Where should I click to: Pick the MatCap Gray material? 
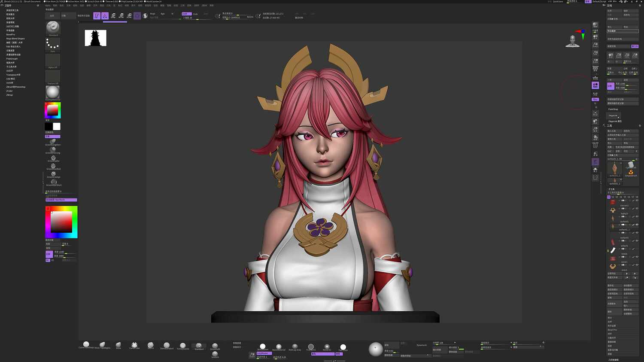295,347
